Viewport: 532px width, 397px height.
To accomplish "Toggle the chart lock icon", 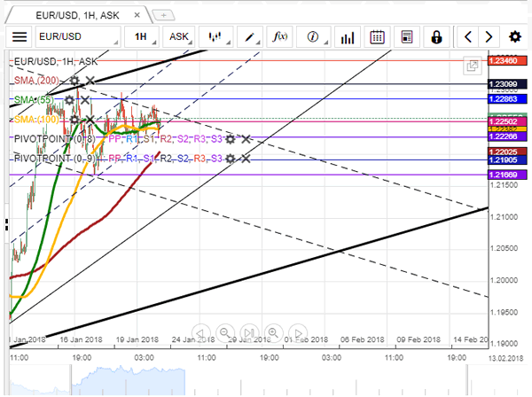I will [435, 37].
